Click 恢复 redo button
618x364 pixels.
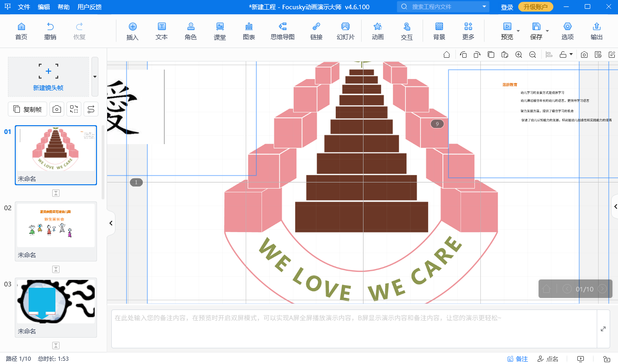point(79,31)
